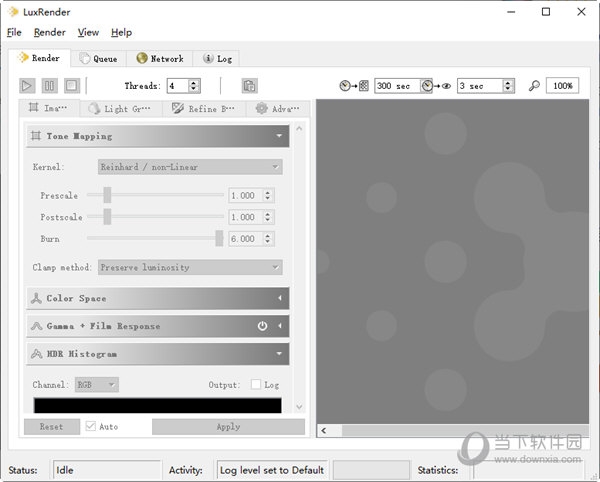Open the Advanced tab

(x=278, y=109)
